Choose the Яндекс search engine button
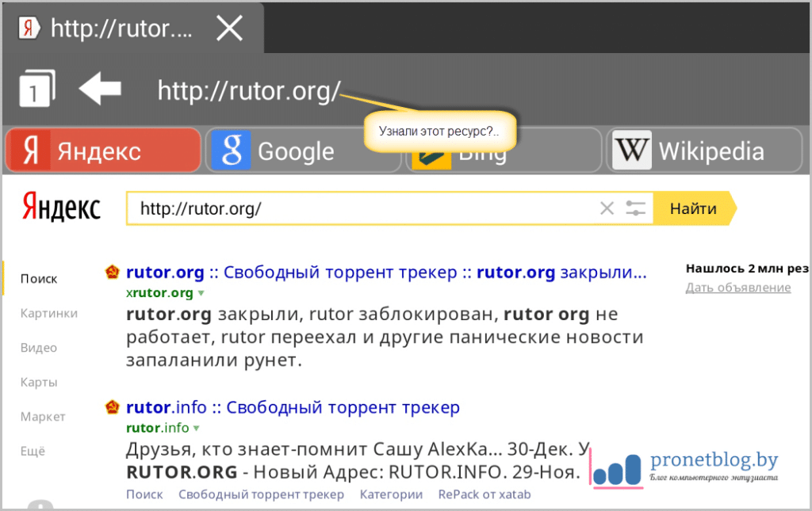812x511 pixels. (x=103, y=150)
